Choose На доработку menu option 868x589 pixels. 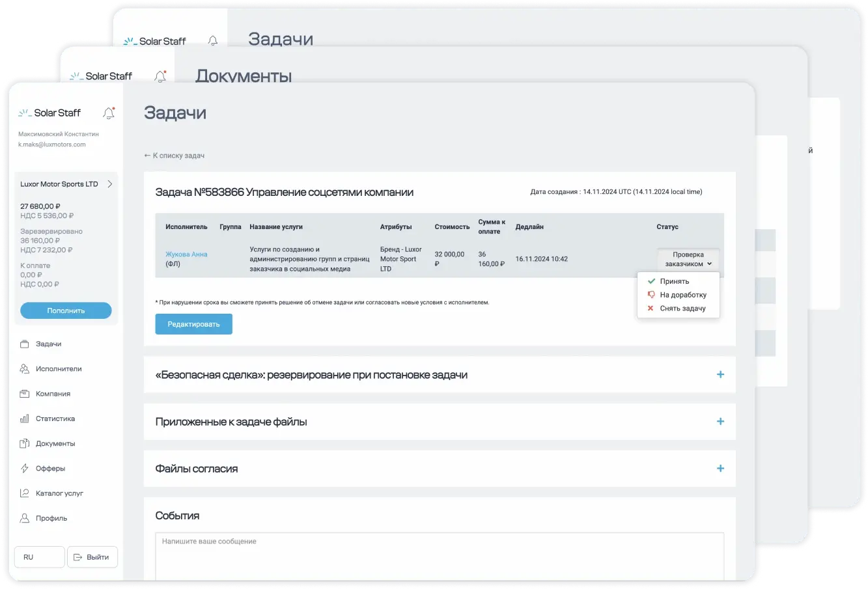682,295
